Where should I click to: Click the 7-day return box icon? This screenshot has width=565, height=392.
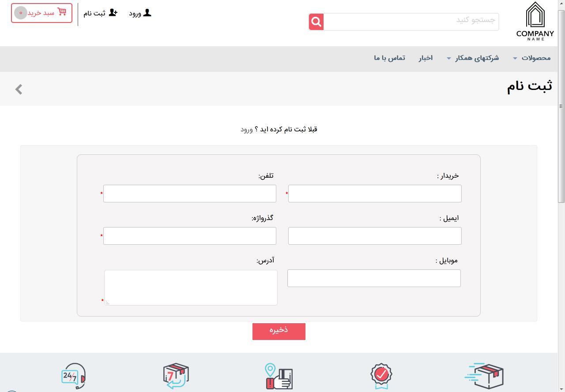(176, 376)
